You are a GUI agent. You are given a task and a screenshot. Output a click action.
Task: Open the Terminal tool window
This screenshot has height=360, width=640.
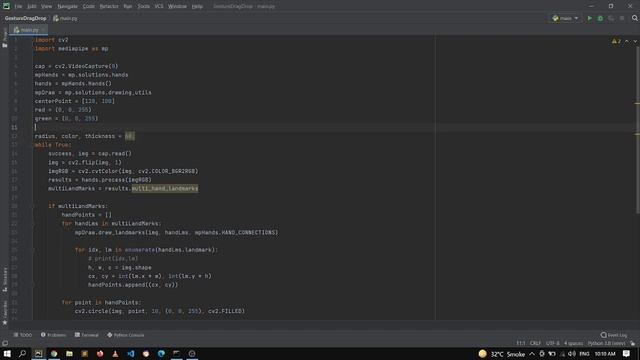pos(87,335)
